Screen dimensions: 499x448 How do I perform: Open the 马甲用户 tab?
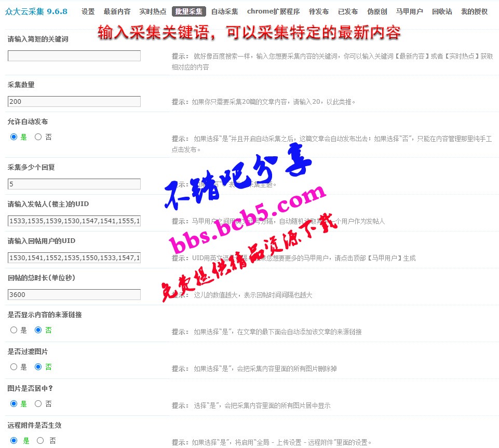[410, 11]
